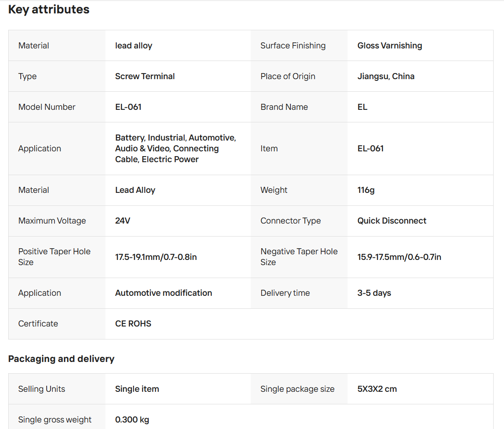Select the 15.9-17.5mm negative taper size
This screenshot has height=429, width=504.
click(x=399, y=257)
